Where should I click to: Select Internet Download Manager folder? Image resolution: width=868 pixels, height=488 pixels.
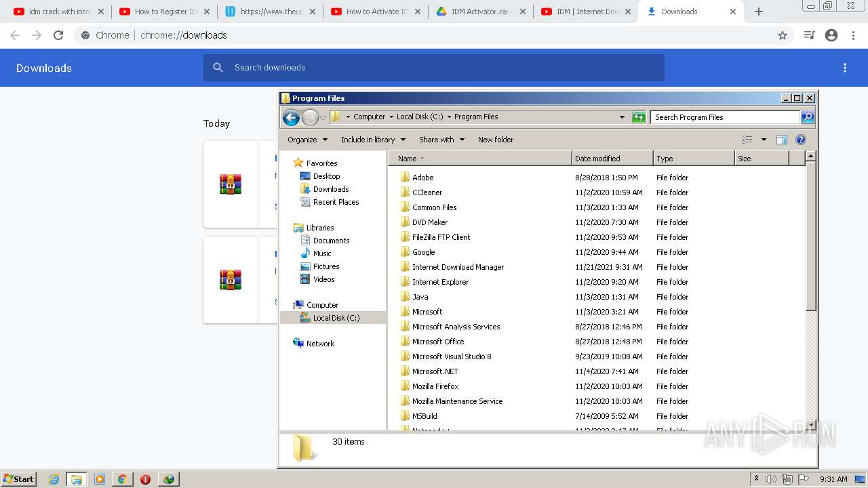458,267
